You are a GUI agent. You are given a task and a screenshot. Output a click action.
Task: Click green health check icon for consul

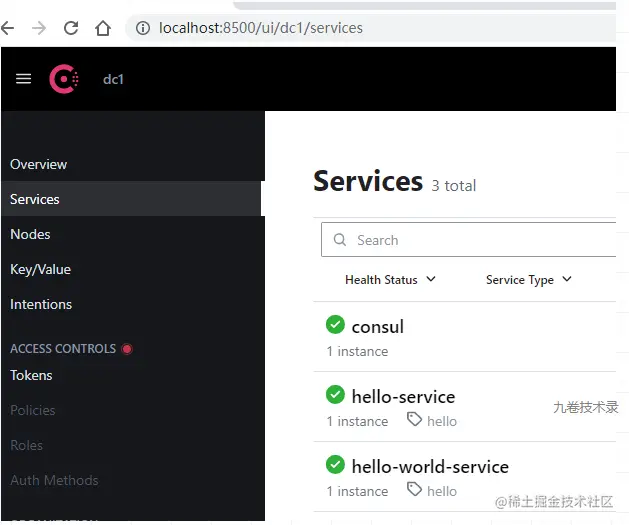[x=335, y=324]
